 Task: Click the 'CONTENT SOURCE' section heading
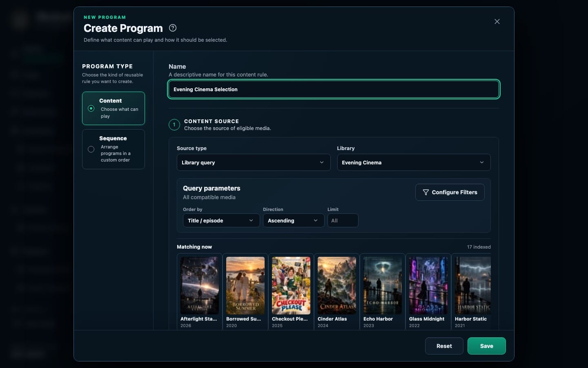click(212, 121)
